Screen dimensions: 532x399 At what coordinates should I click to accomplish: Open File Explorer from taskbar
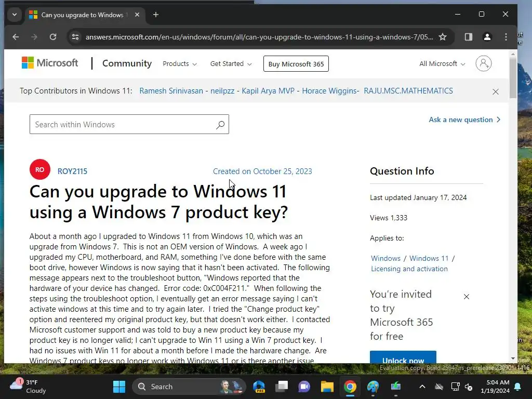tap(327, 387)
